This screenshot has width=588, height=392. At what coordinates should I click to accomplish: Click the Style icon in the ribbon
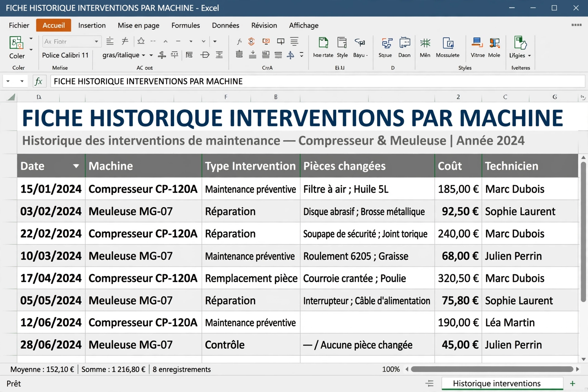pos(342,43)
